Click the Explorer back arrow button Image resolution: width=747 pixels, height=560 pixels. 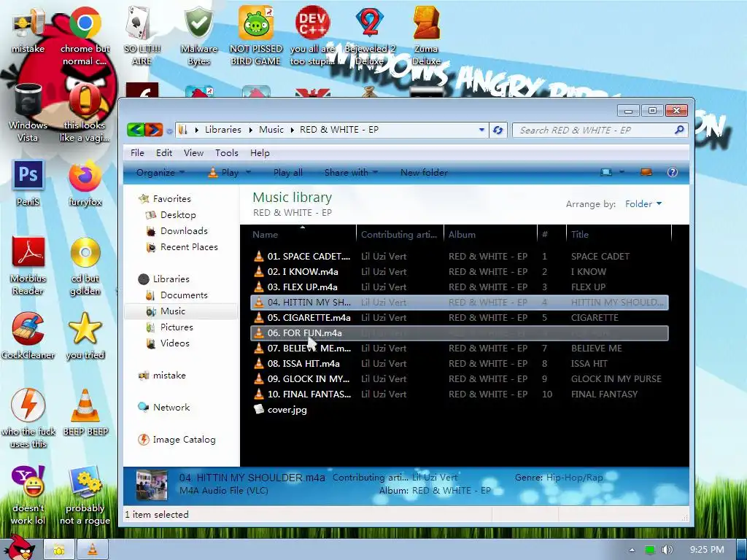tap(136, 130)
